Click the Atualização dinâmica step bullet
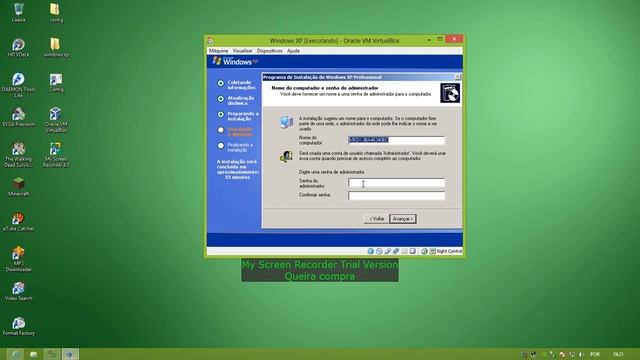 (x=221, y=99)
